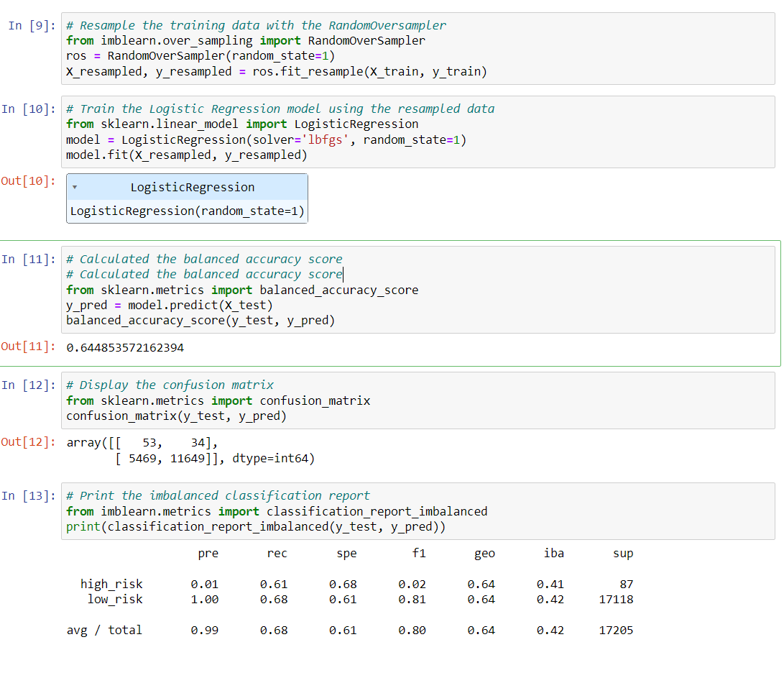The width and height of the screenshot is (784, 678).
Task: Click the confusion matrix value 11649
Action: pyautogui.click(x=188, y=458)
